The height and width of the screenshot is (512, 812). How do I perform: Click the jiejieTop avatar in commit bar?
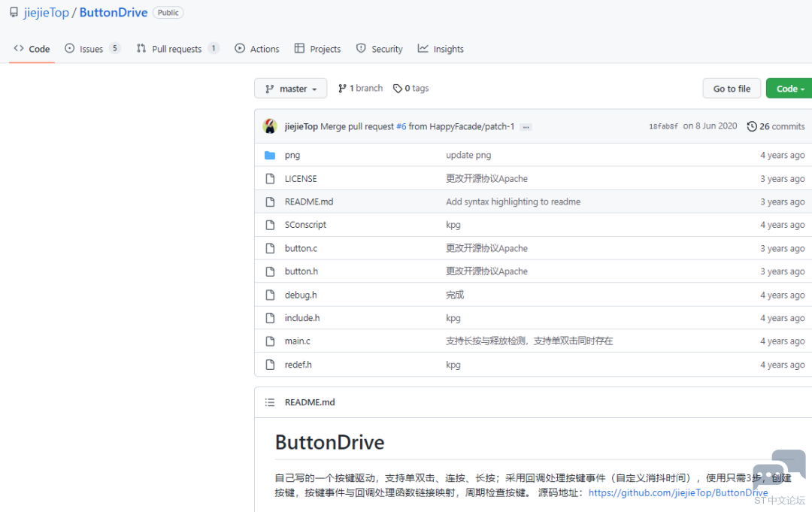270,126
